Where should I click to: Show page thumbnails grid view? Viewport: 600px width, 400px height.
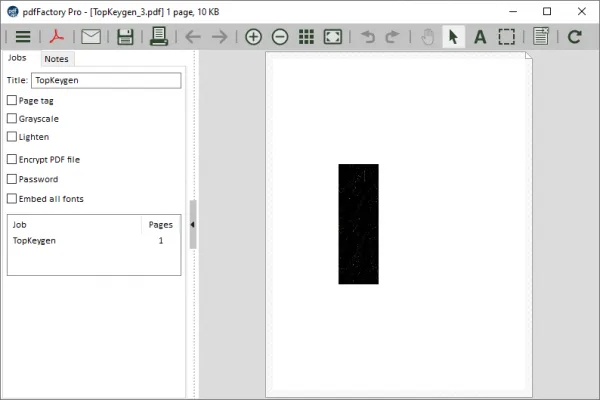(x=306, y=37)
